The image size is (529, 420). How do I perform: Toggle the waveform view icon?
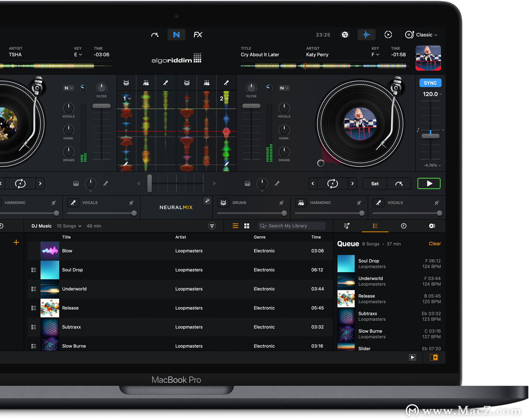click(366, 34)
